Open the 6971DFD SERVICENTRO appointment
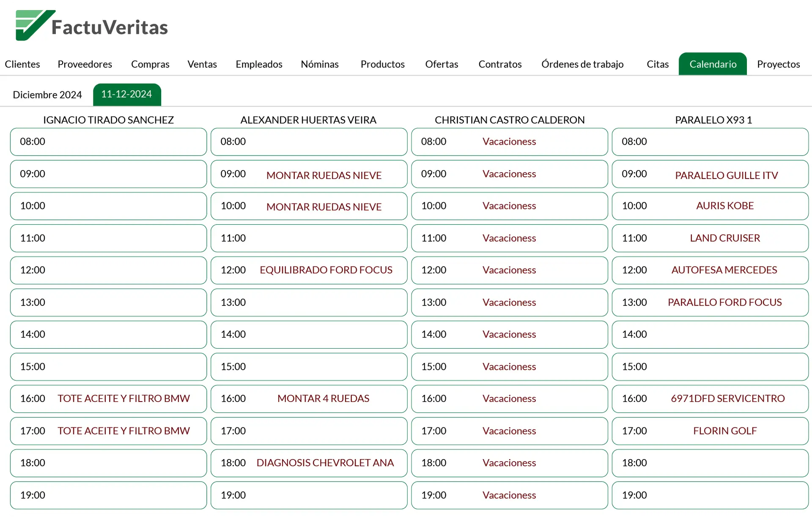The image size is (812, 520). point(710,399)
